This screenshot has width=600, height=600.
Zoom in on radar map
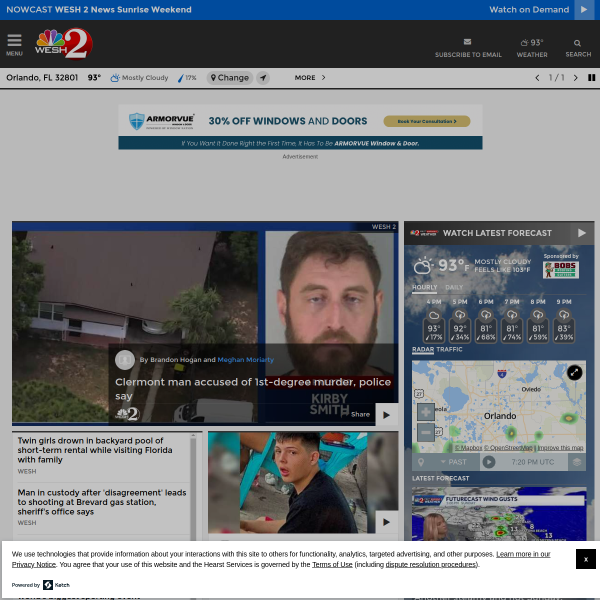pyautogui.click(x=426, y=412)
